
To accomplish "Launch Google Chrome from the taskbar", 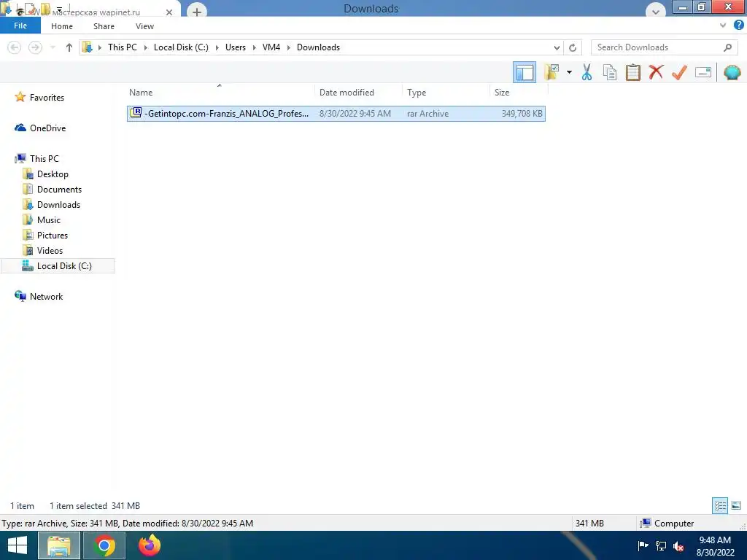I will (104, 545).
